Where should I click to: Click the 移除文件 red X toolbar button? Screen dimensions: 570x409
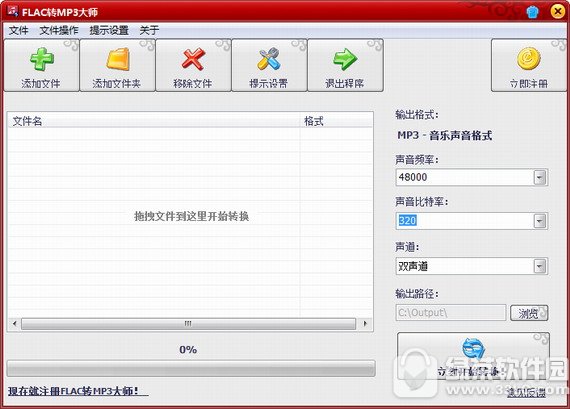tap(193, 65)
